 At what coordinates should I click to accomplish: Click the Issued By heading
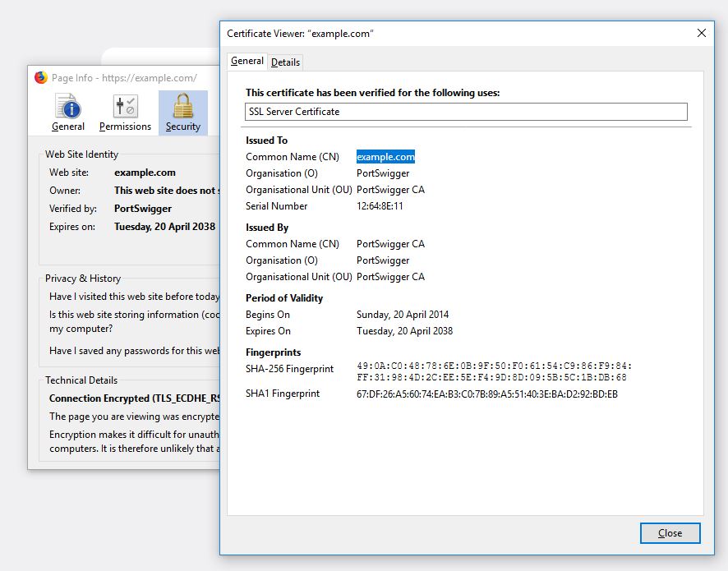pos(267,228)
